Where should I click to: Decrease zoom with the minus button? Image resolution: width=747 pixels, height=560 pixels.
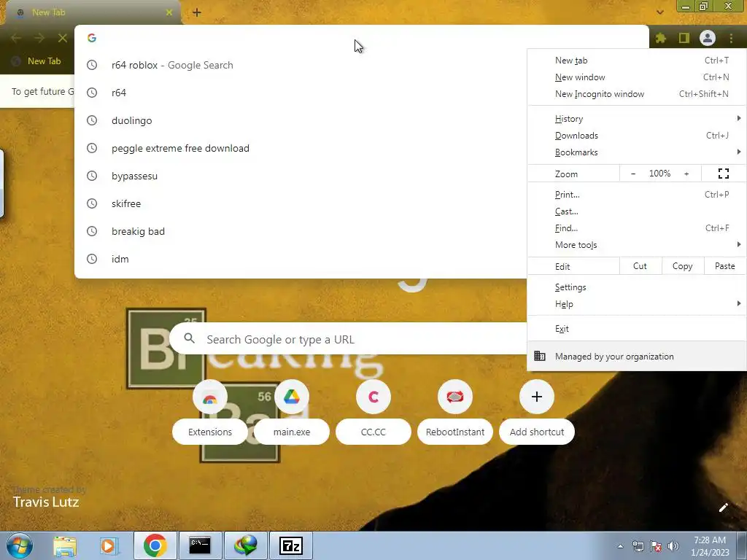633,174
